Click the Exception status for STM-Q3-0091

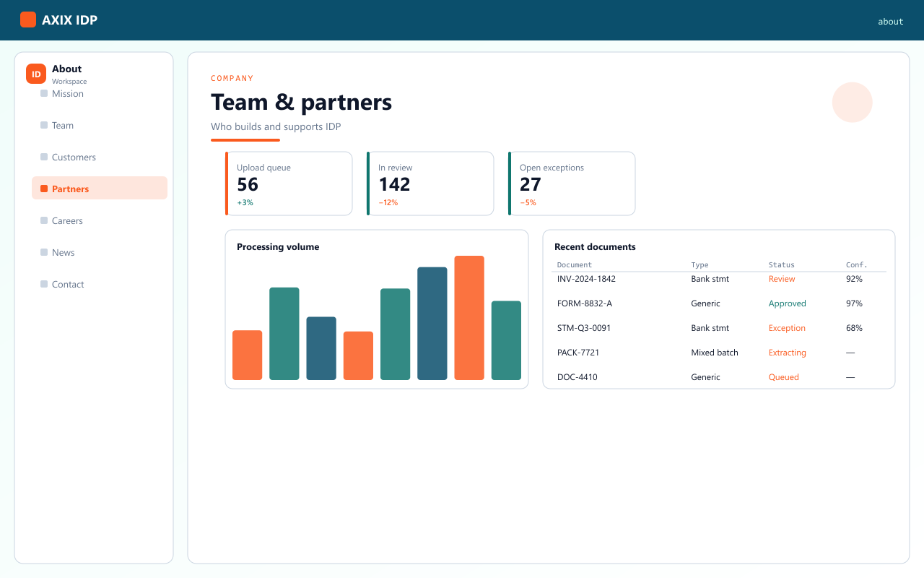click(787, 328)
